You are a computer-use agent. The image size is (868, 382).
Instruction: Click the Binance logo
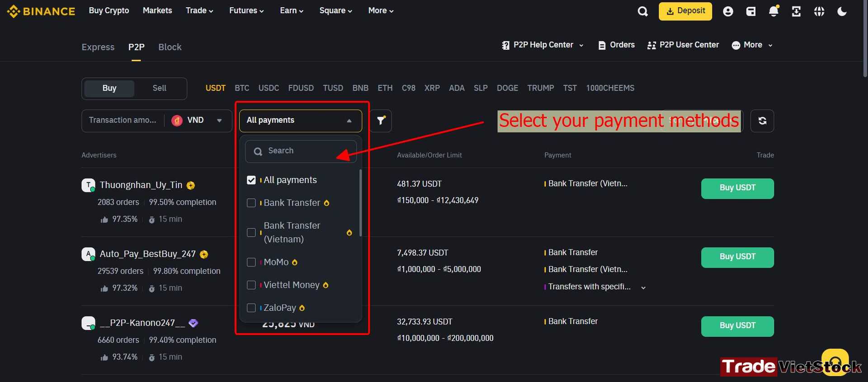coord(41,11)
